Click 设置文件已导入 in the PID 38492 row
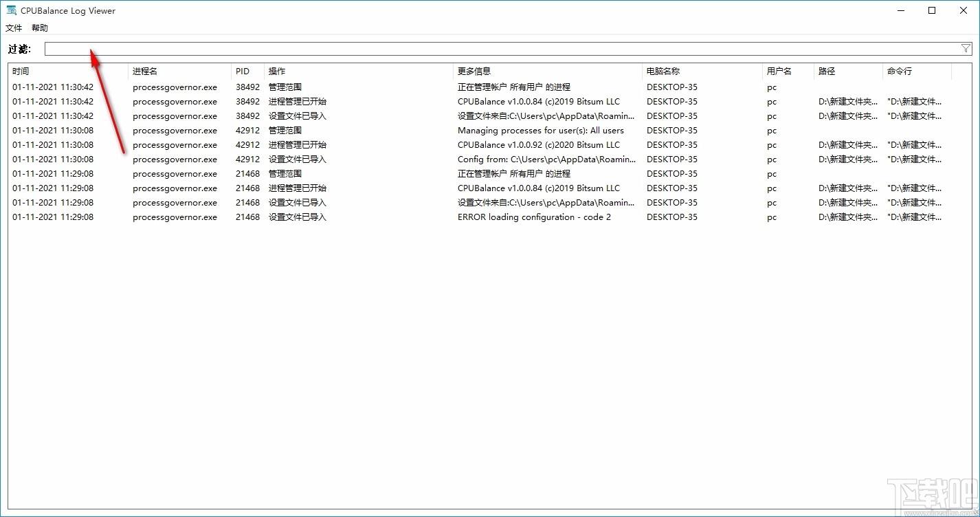The image size is (980, 517). (298, 116)
